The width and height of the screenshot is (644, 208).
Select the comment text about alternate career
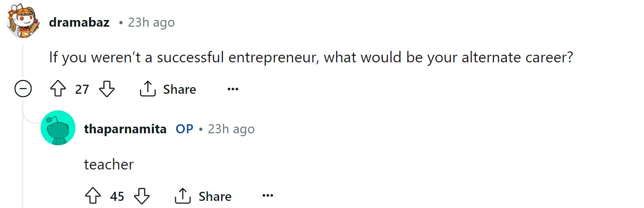coord(311,58)
